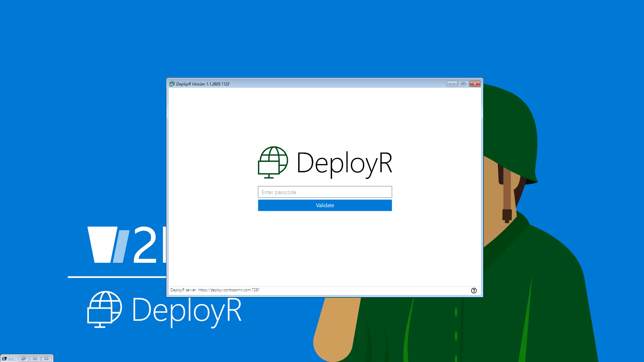Maximize the DeployR window
Image resolution: width=644 pixels, height=362 pixels.
click(463, 84)
